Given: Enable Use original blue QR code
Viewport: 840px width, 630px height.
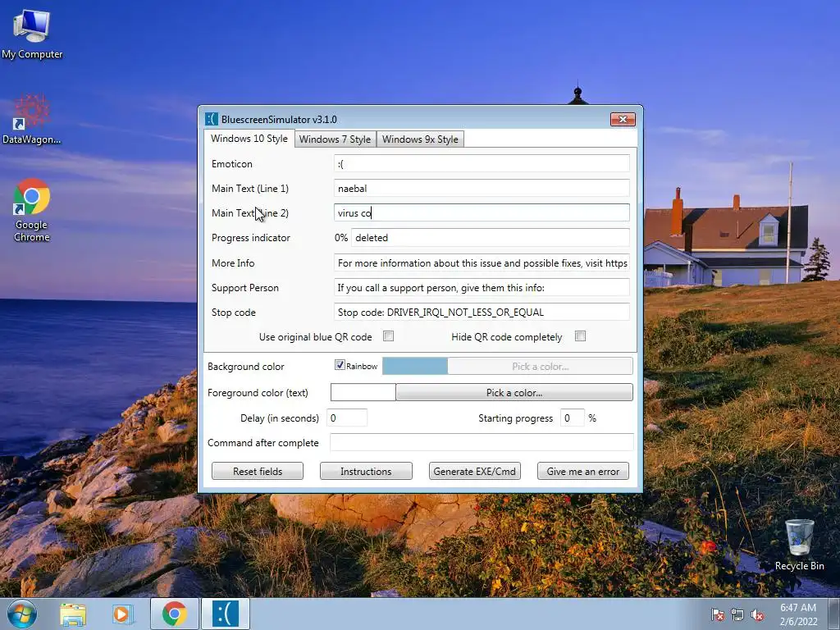Looking at the screenshot, I should [x=388, y=336].
